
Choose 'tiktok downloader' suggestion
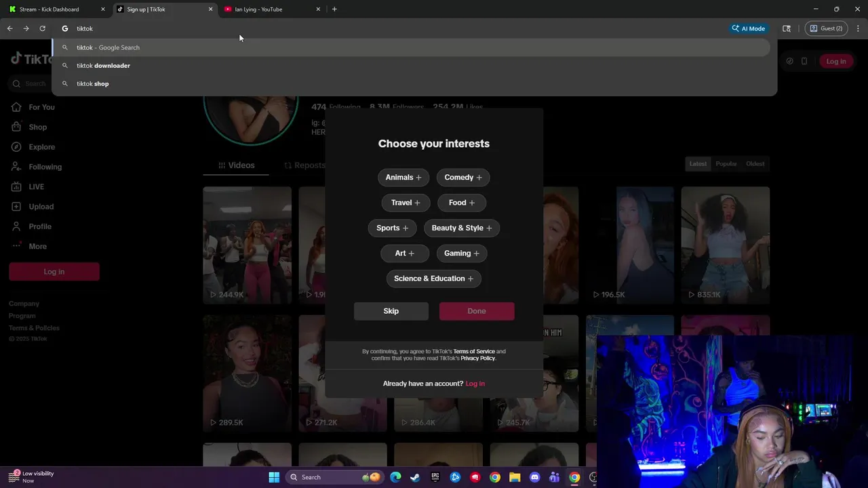point(411,66)
